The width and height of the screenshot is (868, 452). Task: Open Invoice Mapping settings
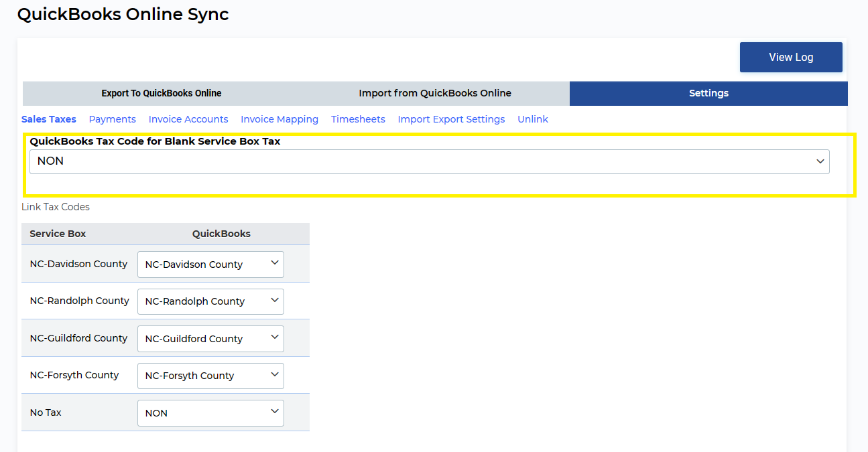point(280,119)
